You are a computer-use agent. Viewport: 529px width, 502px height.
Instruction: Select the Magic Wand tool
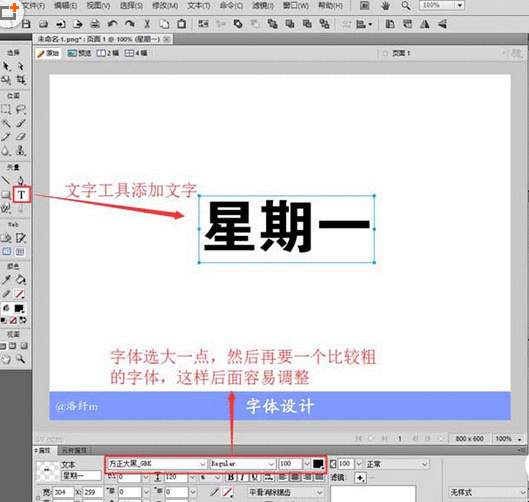click(x=6, y=123)
